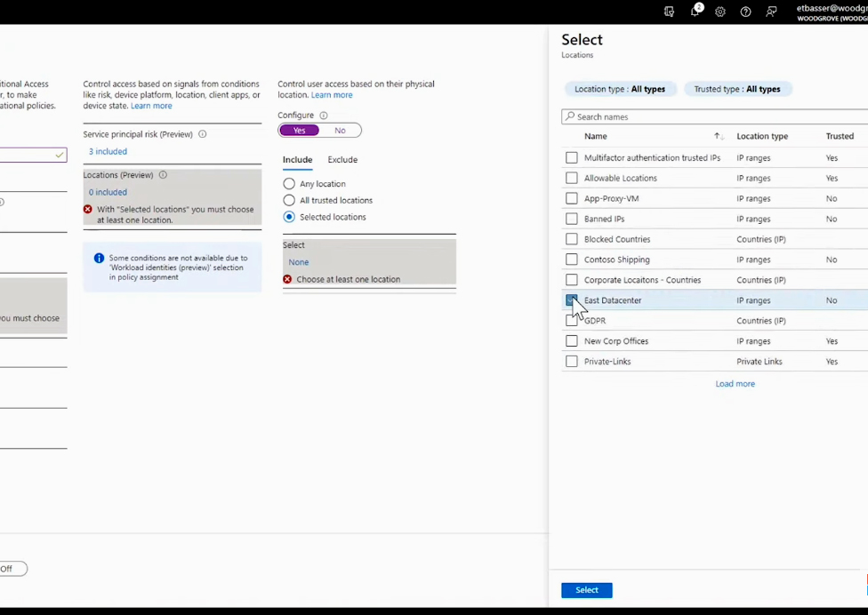Click the Blocked Countries name

tap(617, 239)
